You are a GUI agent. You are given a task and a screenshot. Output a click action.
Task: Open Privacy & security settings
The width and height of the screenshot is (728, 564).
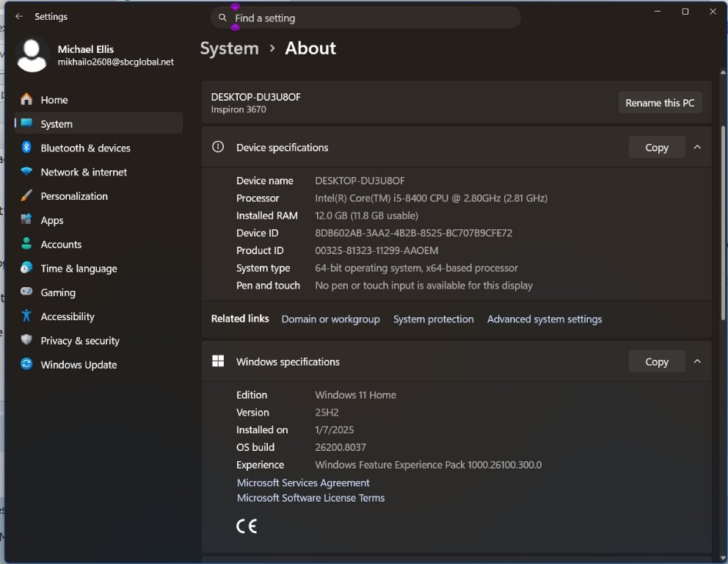coord(80,341)
